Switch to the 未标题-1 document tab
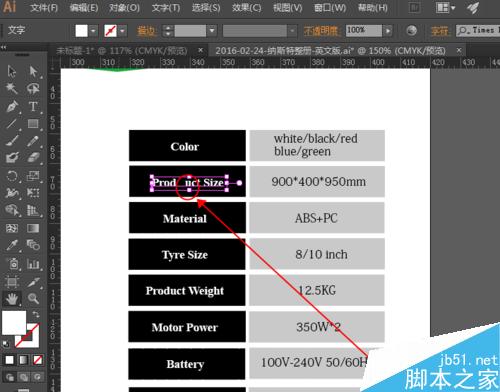 pyautogui.click(x=122, y=51)
